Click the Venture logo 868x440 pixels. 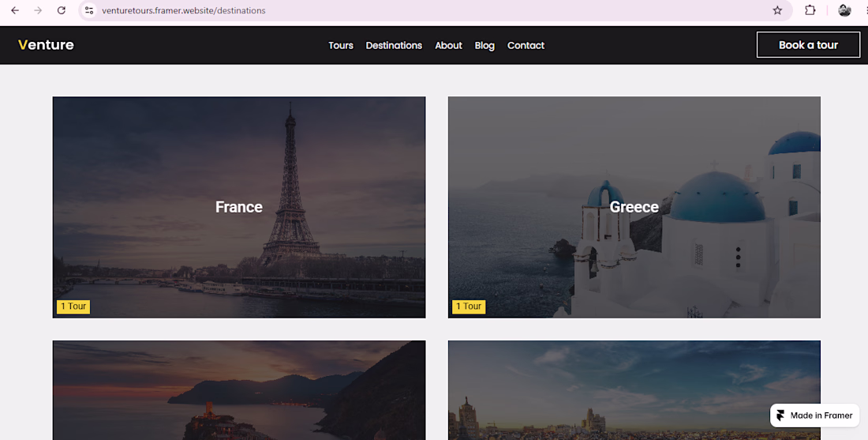tap(46, 45)
